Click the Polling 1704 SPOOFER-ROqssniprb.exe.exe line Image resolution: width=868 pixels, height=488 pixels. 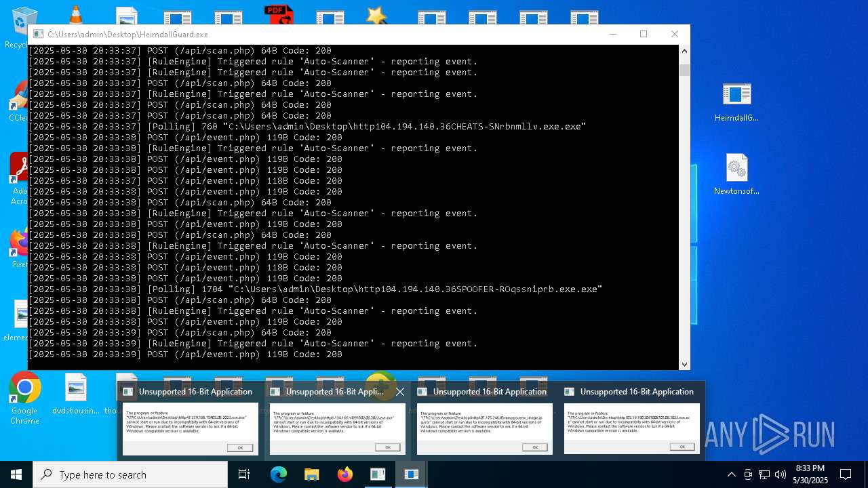[x=315, y=289]
